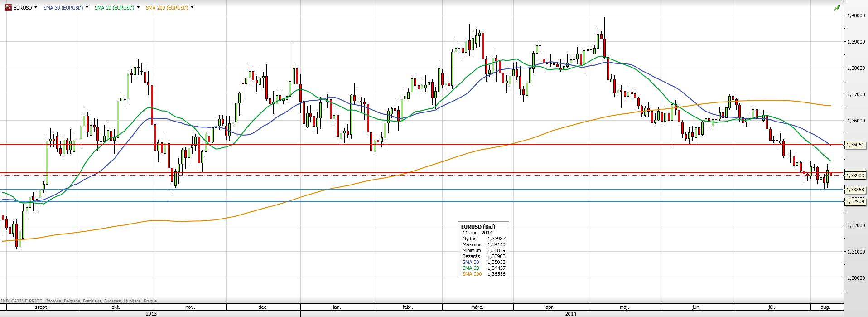Click the okt. month label
The image size is (868, 317).
click(116, 307)
